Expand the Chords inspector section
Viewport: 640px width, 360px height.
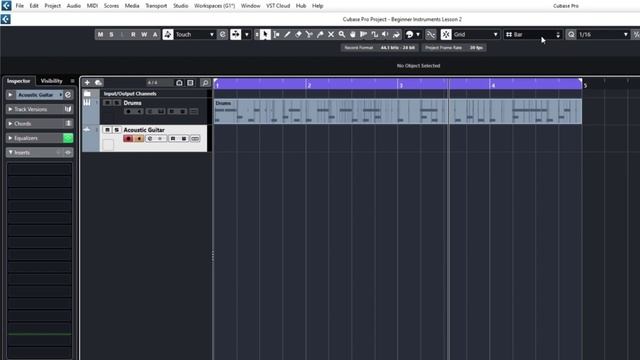tap(10, 123)
